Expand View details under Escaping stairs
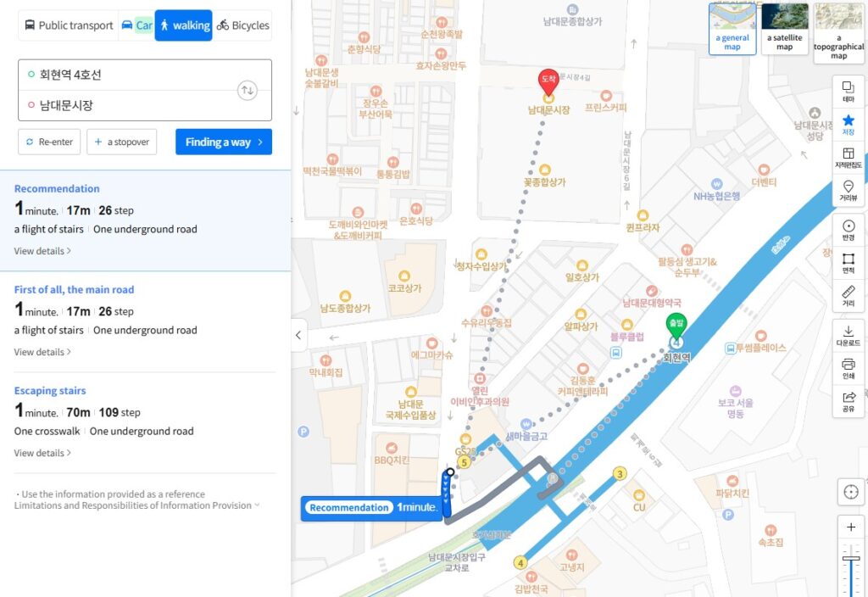The height and width of the screenshot is (597, 868). 42,453
